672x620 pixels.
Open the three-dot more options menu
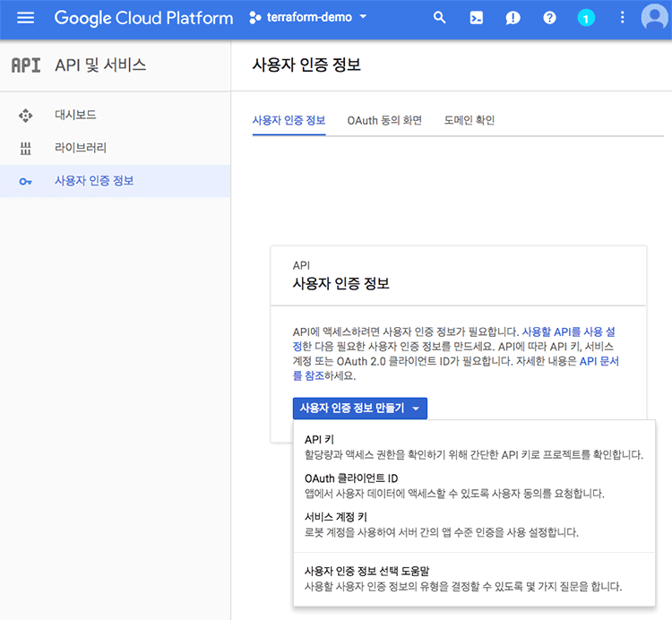(x=623, y=18)
